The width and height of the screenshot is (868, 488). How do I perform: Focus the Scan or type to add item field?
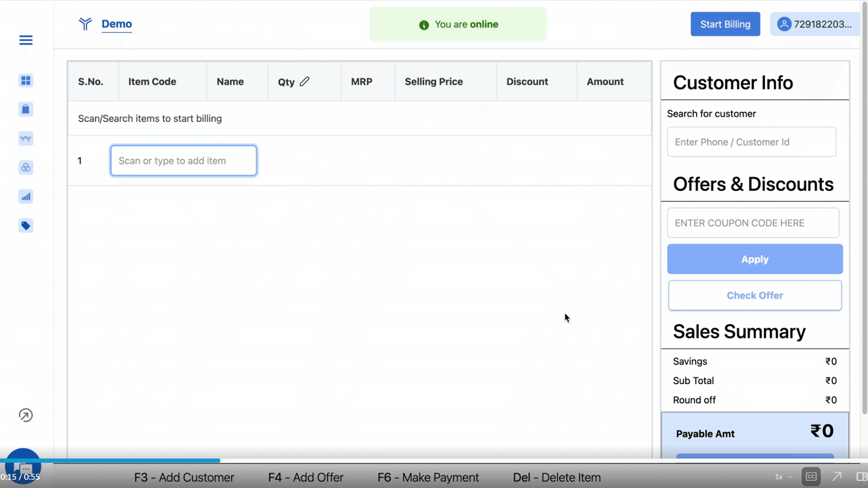click(x=184, y=161)
